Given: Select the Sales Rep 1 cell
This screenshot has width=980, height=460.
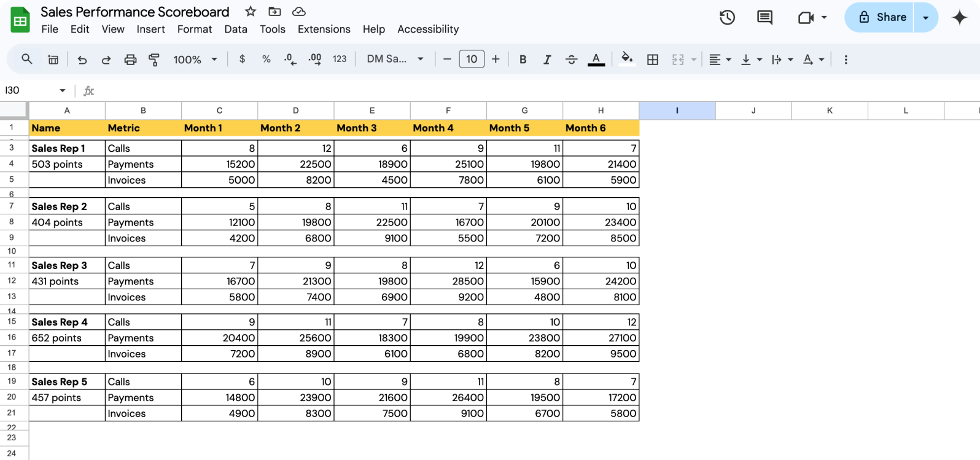Looking at the screenshot, I should point(67,148).
